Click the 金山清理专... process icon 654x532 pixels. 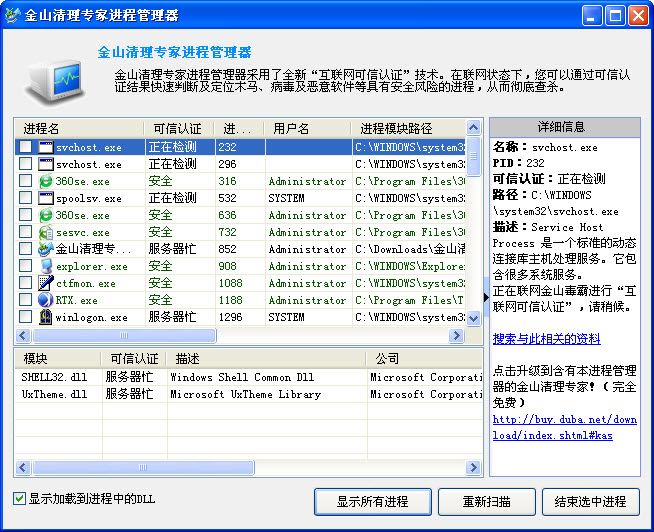click(45, 249)
